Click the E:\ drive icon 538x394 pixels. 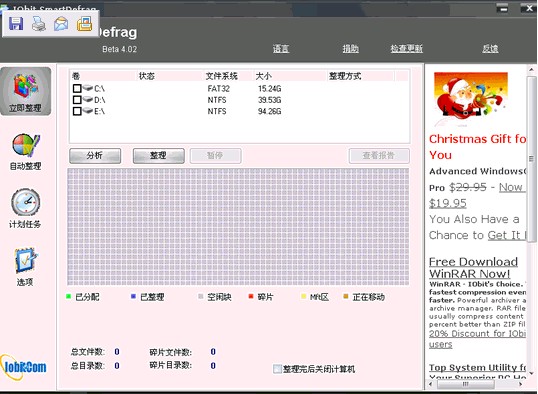pyautogui.click(x=88, y=111)
